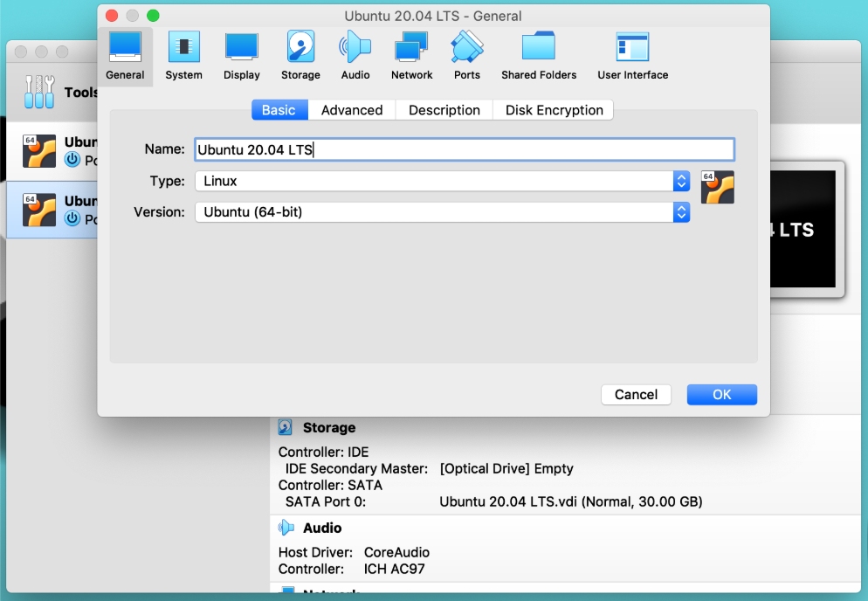This screenshot has width=868, height=601.
Task: Open the Shared Folders settings section
Action: coord(539,56)
